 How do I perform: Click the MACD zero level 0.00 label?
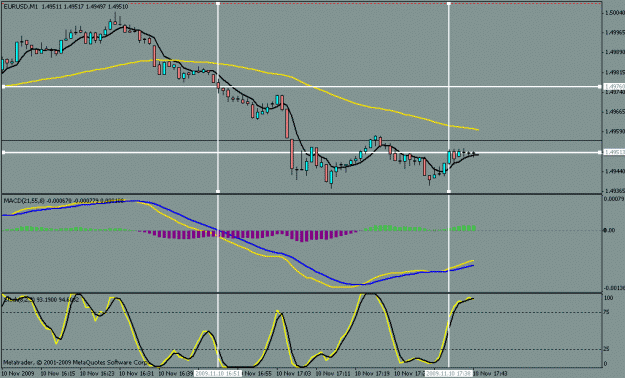click(610, 230)
